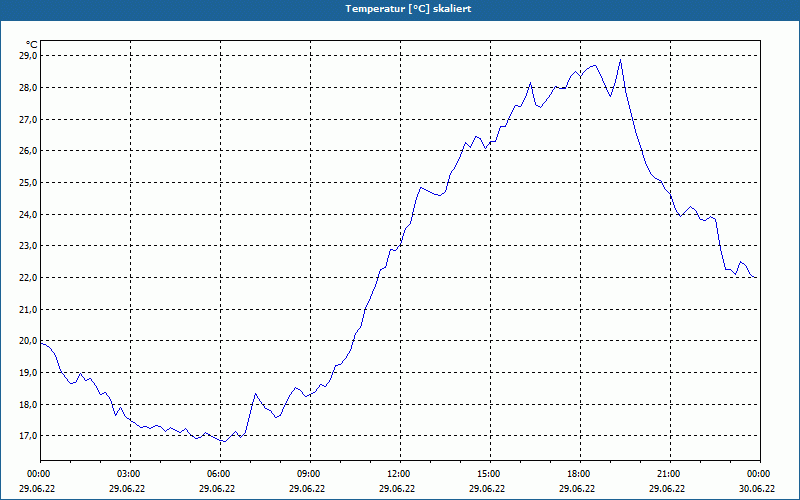
Task: Select the "18,0" temperature axis label
Action: (x=28, y=405)
